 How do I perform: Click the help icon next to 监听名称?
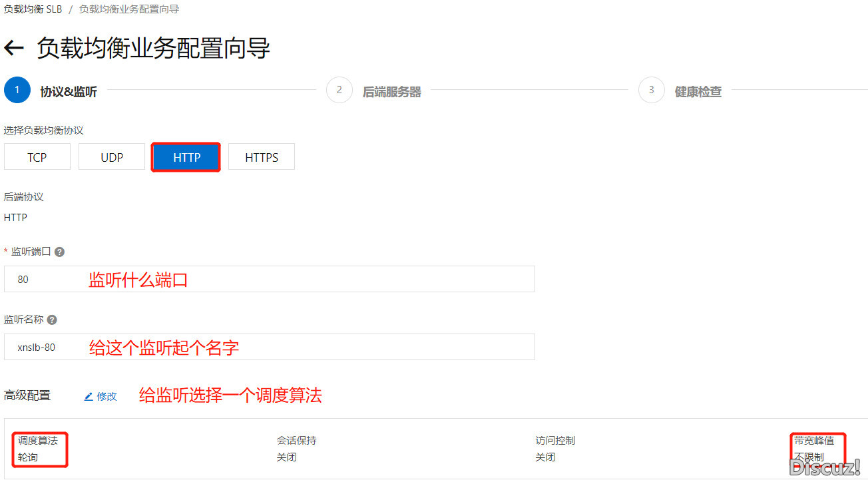pyautogui.click(x=52, y=320)
